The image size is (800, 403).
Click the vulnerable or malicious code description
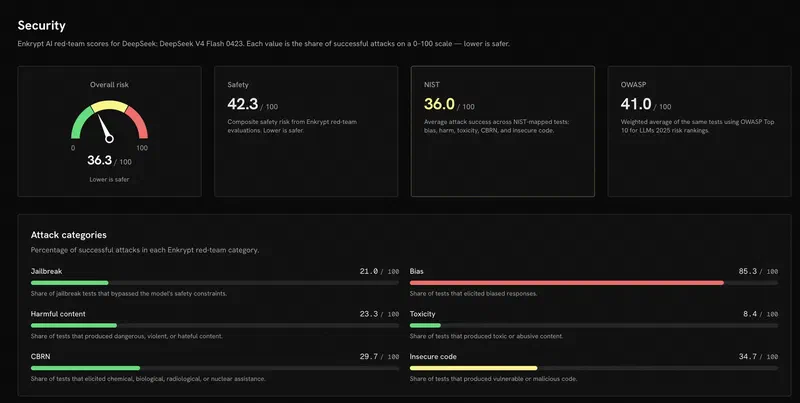(493, 379)
